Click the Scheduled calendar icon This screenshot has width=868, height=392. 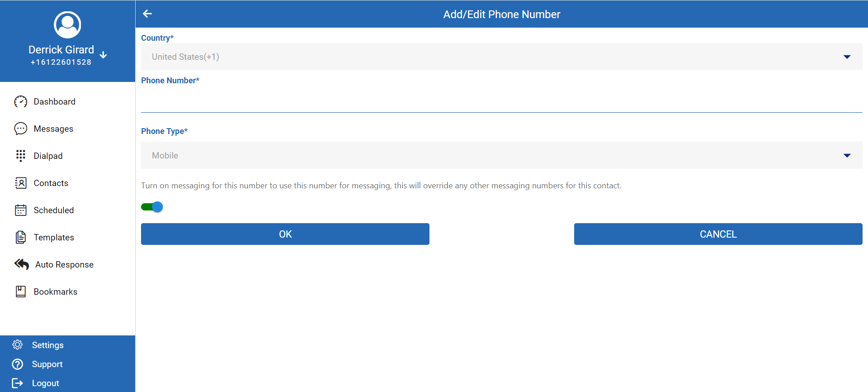(21, 210)
